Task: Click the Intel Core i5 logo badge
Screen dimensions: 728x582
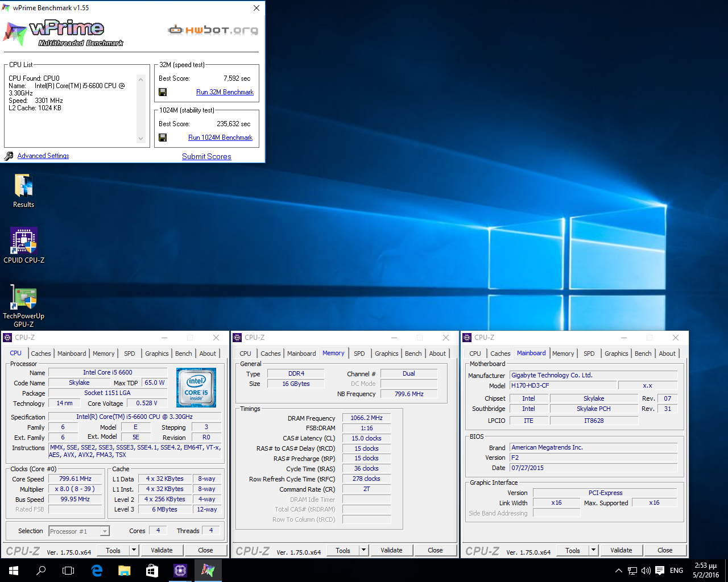Action: click(196, 388)
